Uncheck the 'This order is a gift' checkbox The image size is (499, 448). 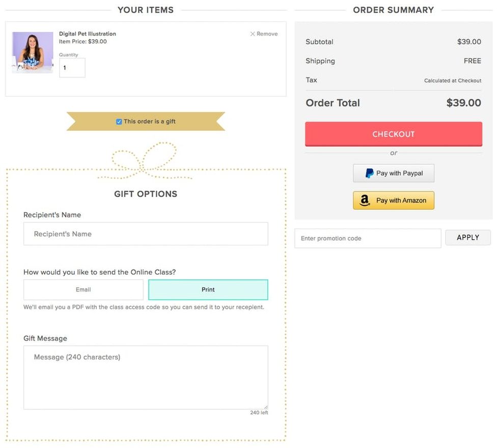[x=119, y=122]
